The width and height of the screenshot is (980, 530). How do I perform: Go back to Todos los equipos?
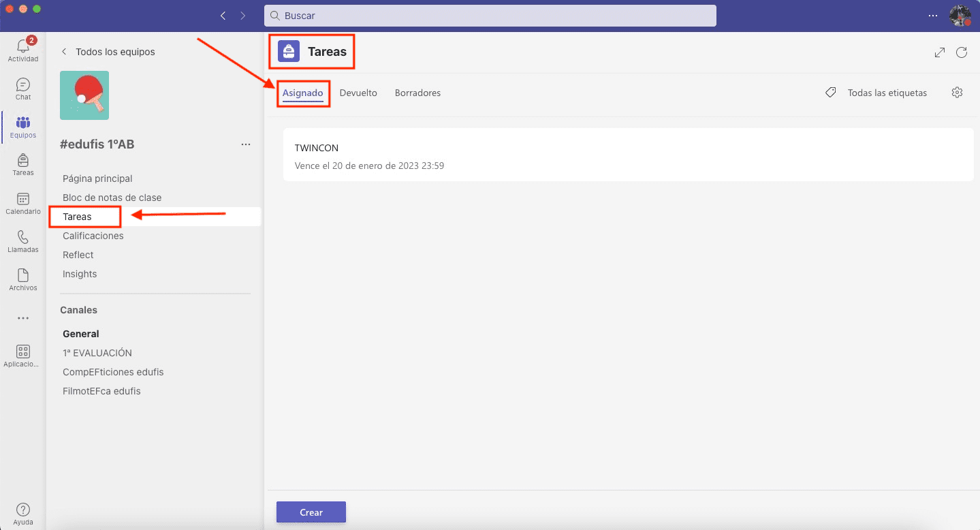click(x=109, y=52)
